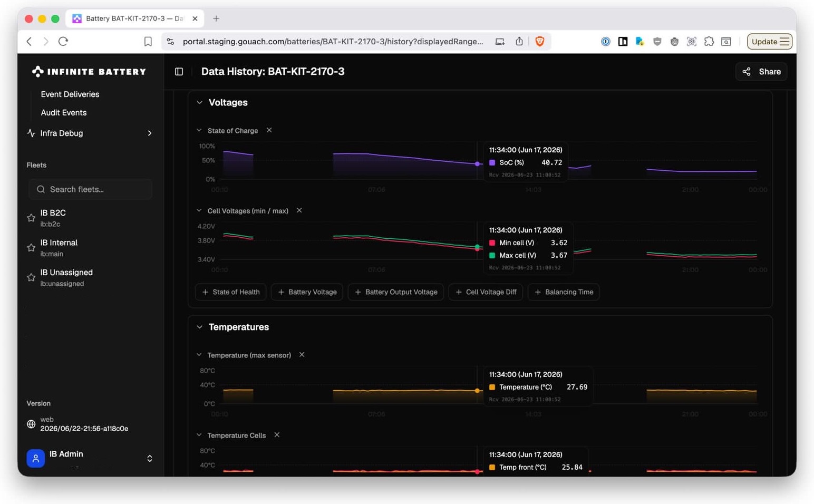The width and height of the screenshot is (814, 504).
Task: Collapse the Temperature (max sensor) chart
Action: pos(199,355)
